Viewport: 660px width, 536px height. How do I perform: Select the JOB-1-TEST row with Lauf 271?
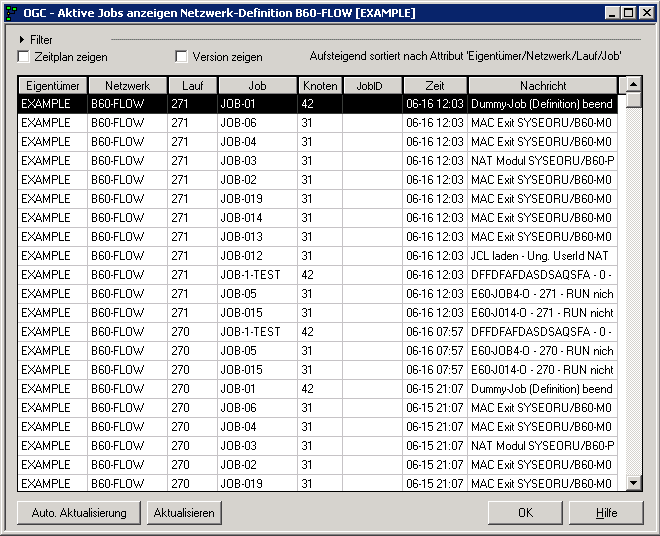[250, 275]
